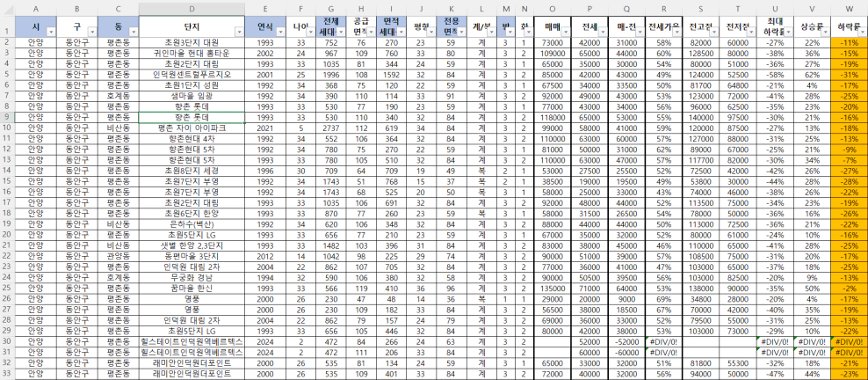Click the Select All corner of the sheet
This screenshot has width=868, height=380.
pyautogui.click(x=7, y=8)
